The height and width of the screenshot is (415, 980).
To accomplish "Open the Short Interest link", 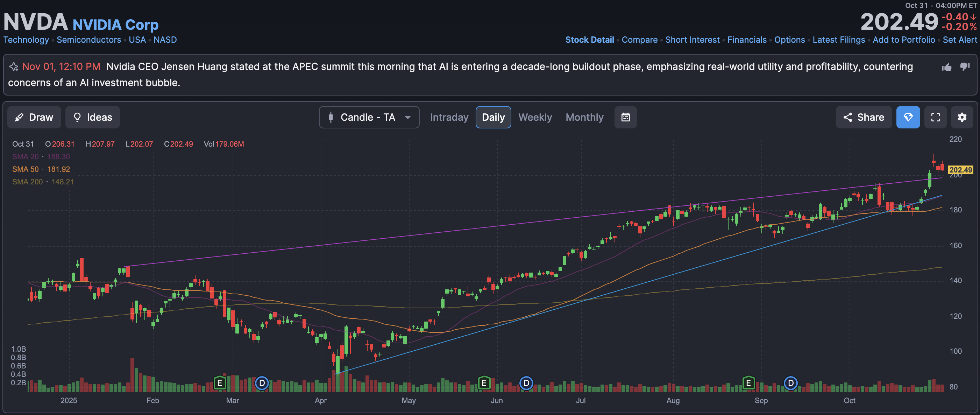I will [x=692, y=40].
